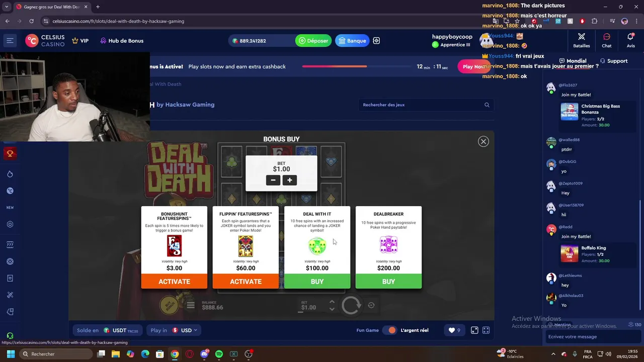Focus the Rechercher des jeux search field
Screen dimensions: 644x362
(x=426, y=105)
